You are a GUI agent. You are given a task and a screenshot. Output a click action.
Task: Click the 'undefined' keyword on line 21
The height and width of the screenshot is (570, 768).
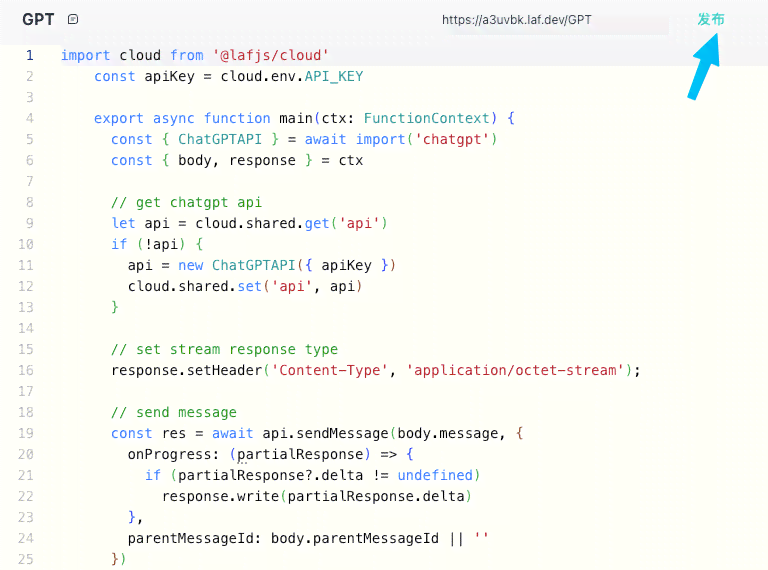click(x=435, y=475)
